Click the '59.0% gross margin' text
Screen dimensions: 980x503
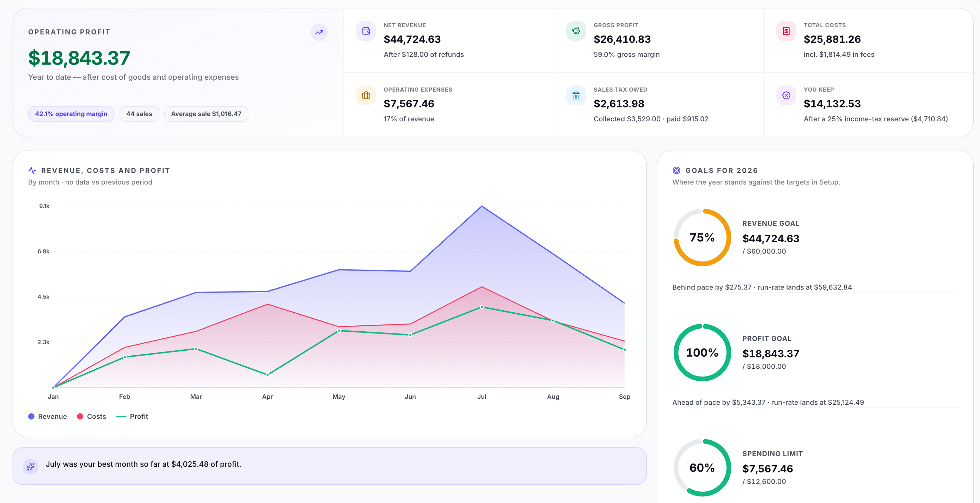pyautogui.click(x=626, y=54)
